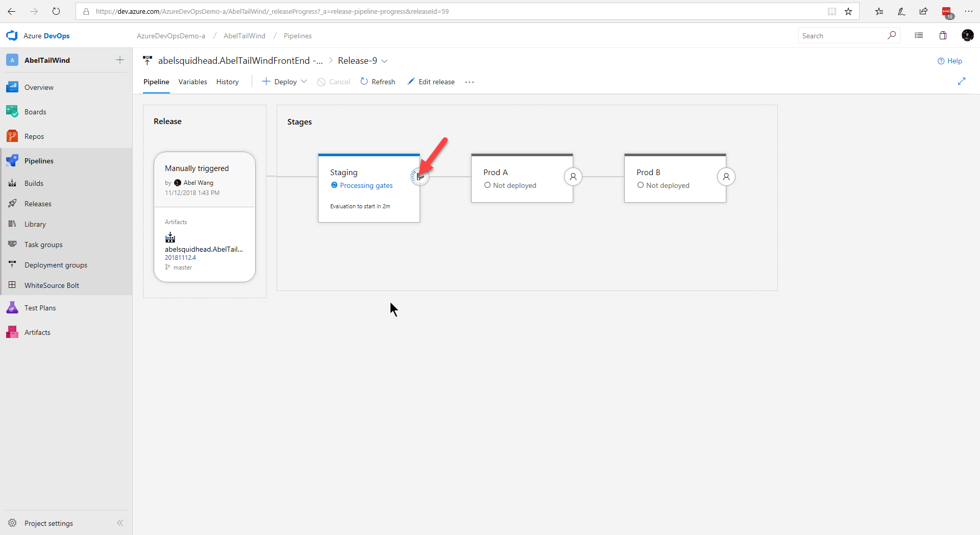Open the user profile avatar
The height and width of the screenshot is (535, 980).
tap(967, 35)
